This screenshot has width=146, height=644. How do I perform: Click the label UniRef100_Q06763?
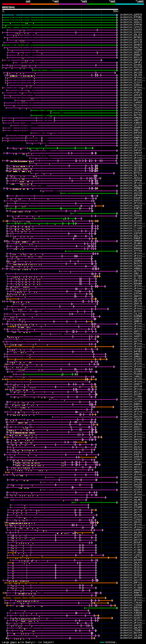tap(131, 113)
